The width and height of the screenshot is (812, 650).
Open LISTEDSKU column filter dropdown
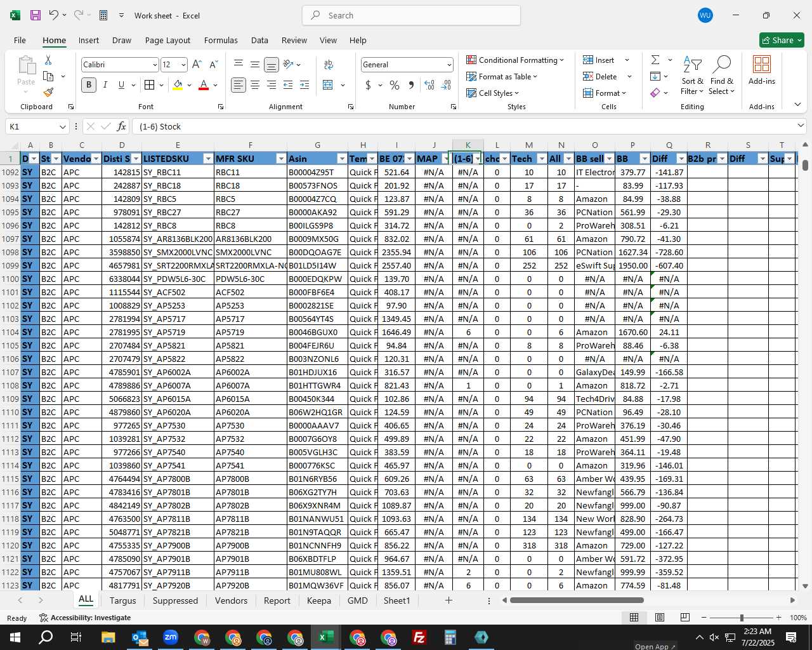[207, 159]
